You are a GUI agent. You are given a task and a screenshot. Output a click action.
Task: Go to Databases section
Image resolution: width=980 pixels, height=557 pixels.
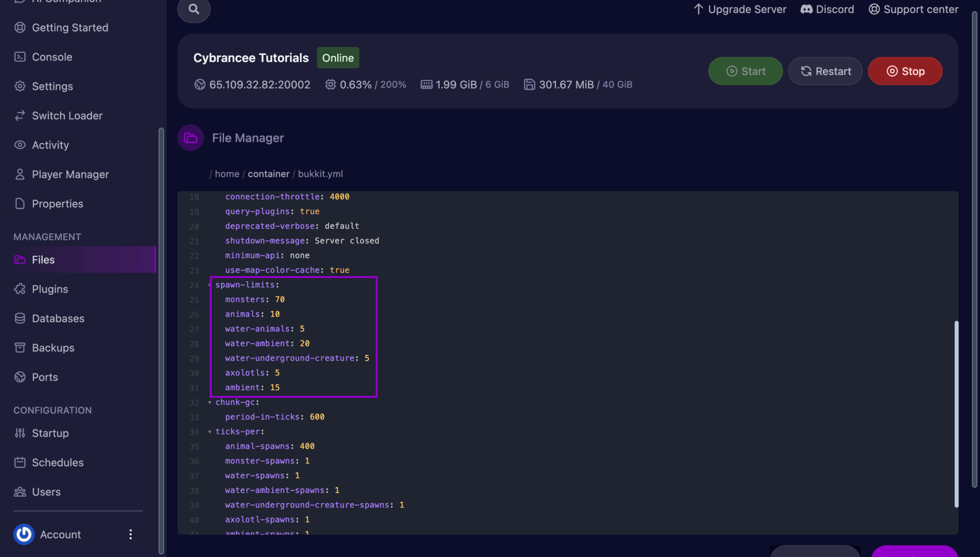pyautogui.click(x=57, y=318)
